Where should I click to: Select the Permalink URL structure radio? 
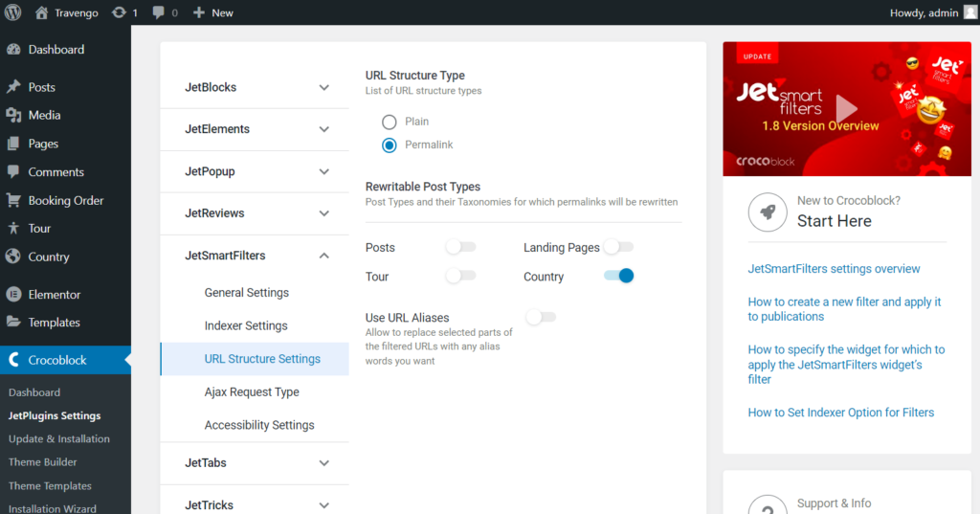point(390,145)
